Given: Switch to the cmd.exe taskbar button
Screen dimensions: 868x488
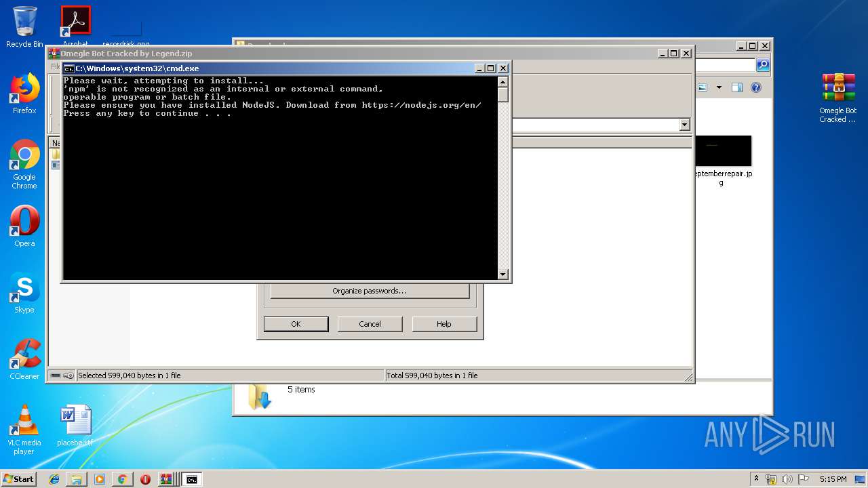Looking at the screenshot, I should click(x=192, y=479).
